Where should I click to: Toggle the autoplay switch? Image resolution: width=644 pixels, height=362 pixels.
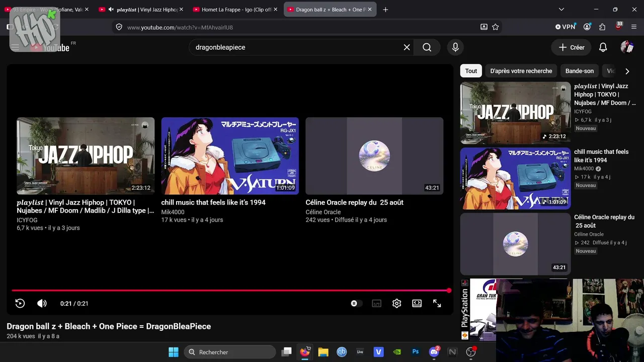(356, 303)
